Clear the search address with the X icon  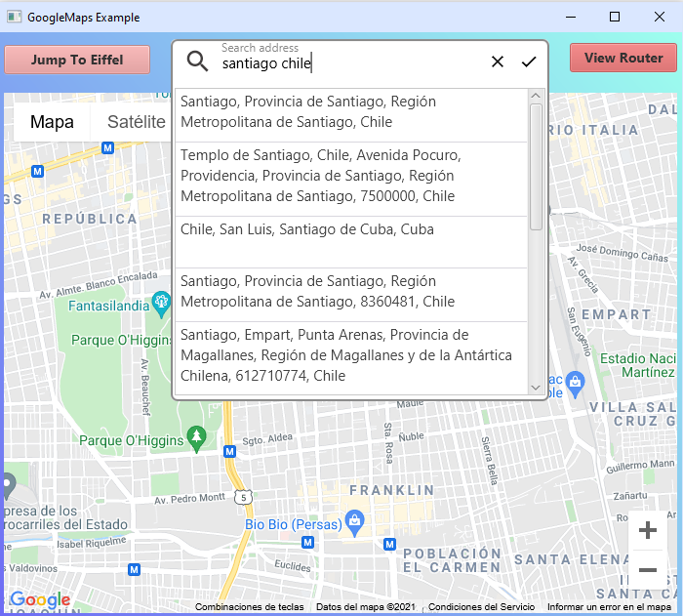pyautogui.click(x=498, y=62)
